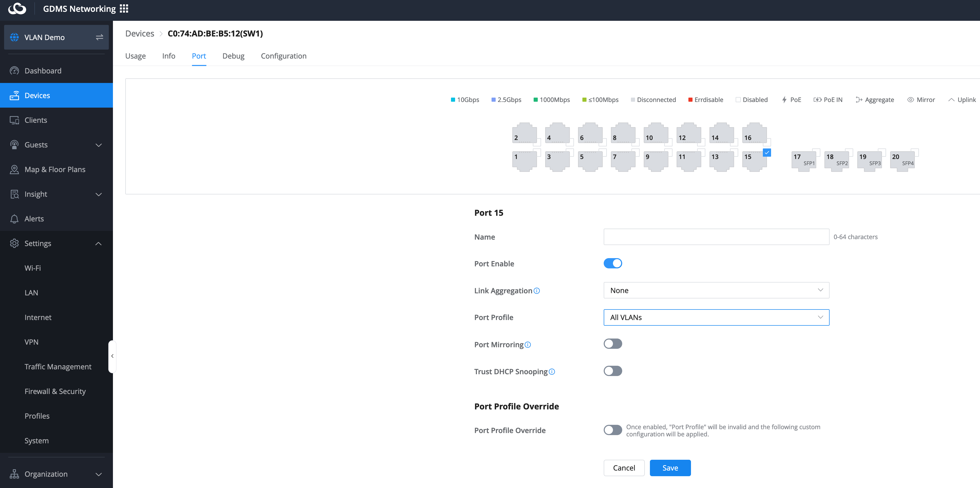980x488 pixels.
Task: Click the Link Aggregation info icon
Action: [x=537, y=291]
